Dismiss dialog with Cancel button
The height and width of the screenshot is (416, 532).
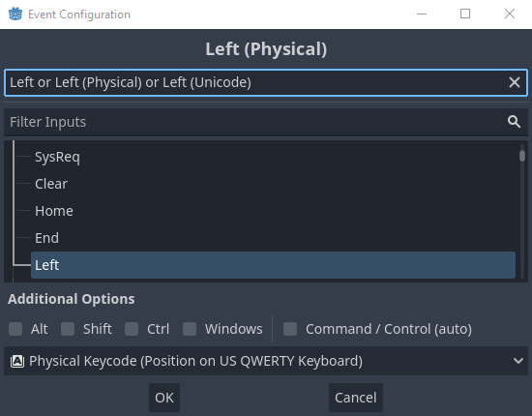tap(356, 398)
